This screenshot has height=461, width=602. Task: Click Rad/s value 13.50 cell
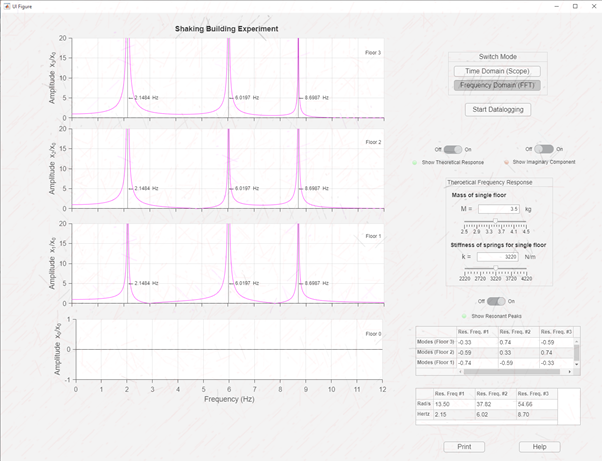click(x=454, y=404)
